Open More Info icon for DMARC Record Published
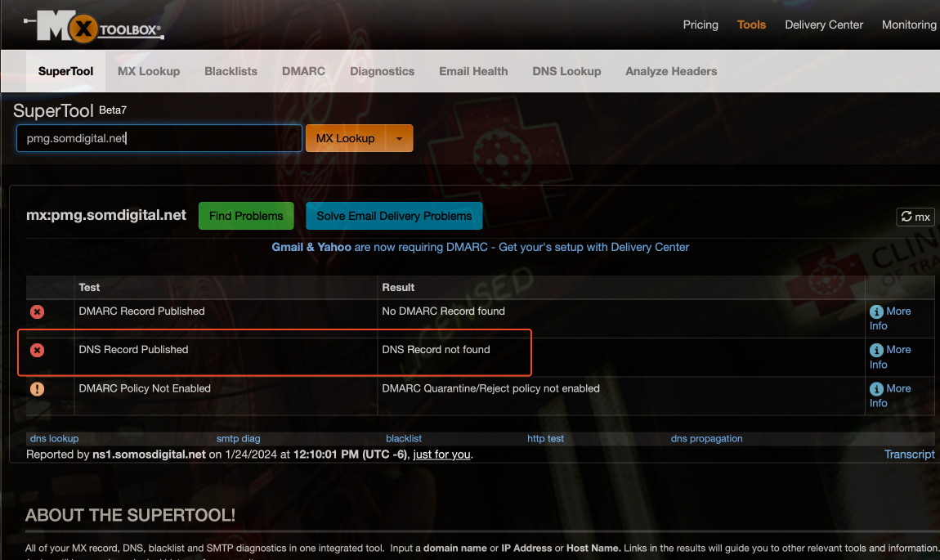 (876, 311)
